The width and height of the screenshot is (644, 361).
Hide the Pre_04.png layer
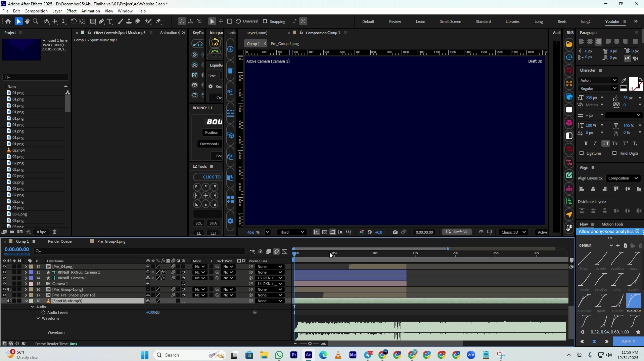(x=4, y=267)
